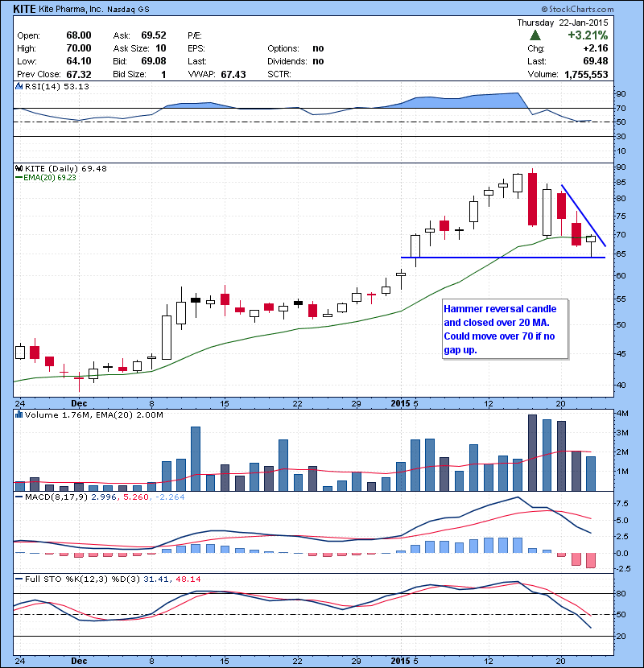Click the EMA(20) 69.23 legend label
644x668 pixels.
[49, 178]
